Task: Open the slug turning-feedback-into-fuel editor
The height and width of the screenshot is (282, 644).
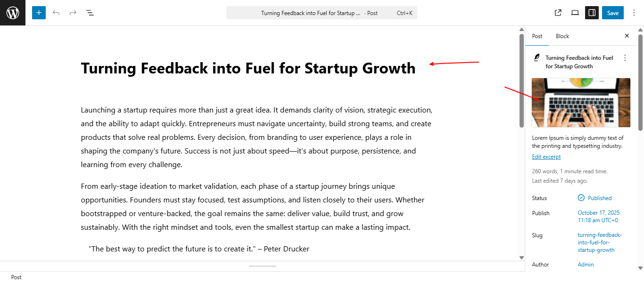Action: (x=599, y=242)
